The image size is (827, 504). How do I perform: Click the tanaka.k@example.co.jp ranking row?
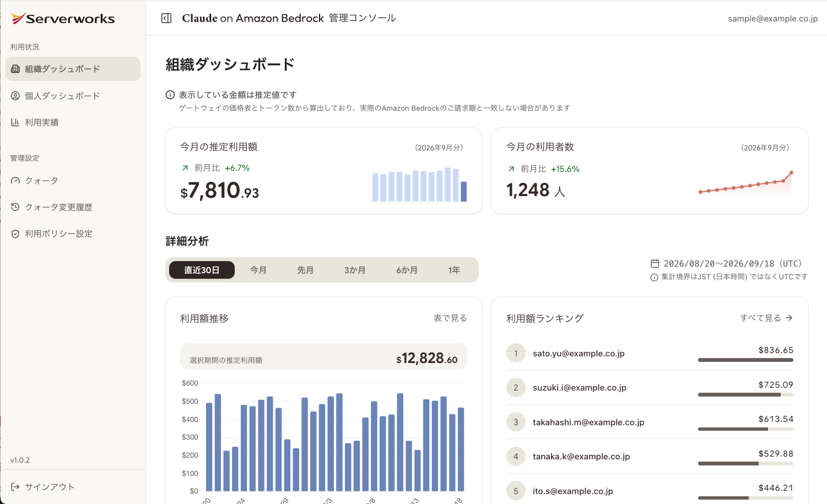[650, 456]
